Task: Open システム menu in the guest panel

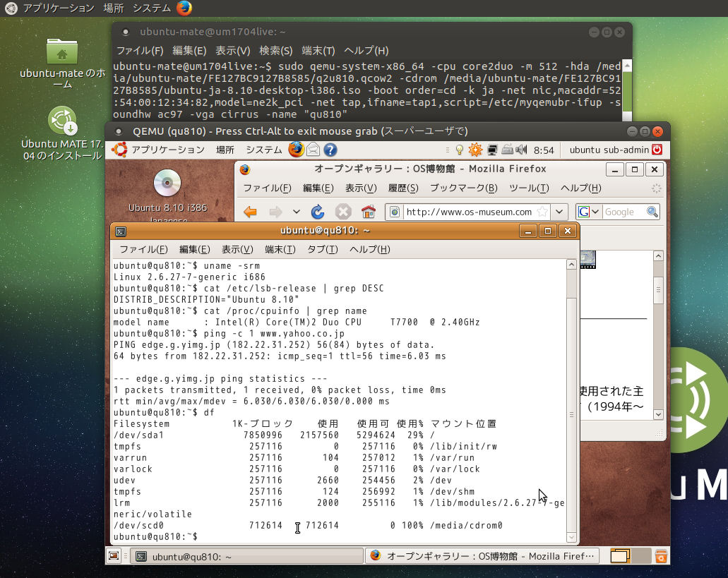Action: pyautogui.click(x=263, y=150)
